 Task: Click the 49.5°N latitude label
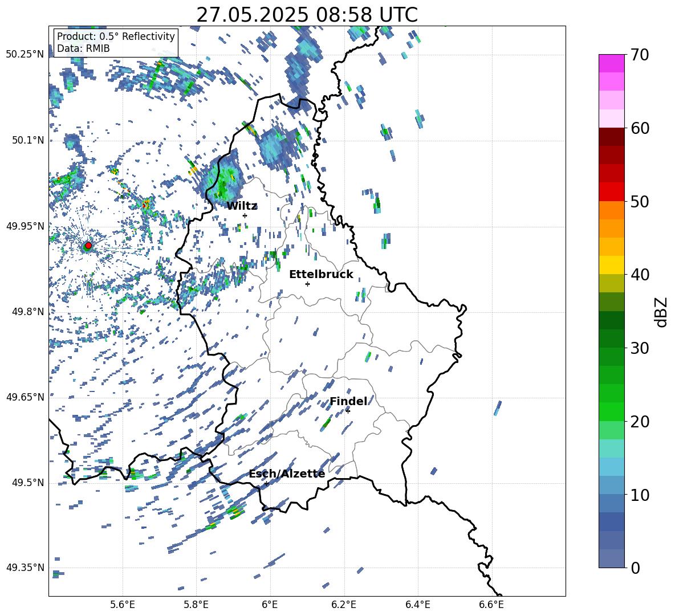(x=28, y=482)
